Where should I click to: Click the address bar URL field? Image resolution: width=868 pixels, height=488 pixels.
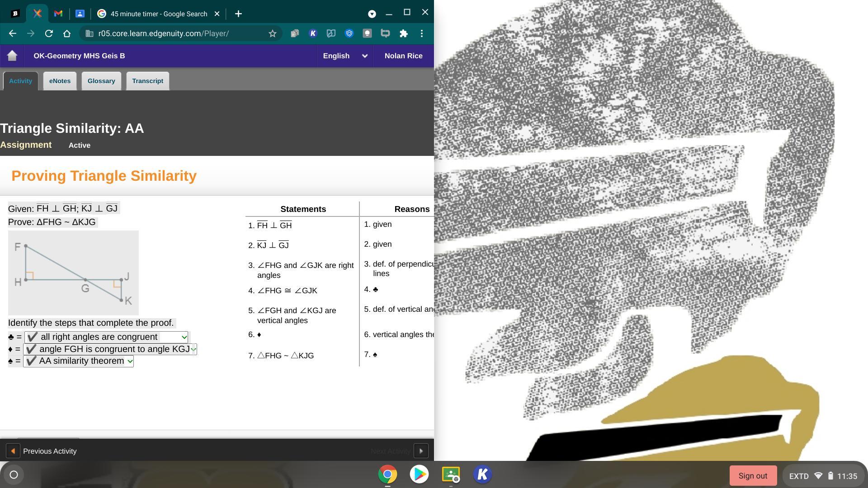(172, 33)
